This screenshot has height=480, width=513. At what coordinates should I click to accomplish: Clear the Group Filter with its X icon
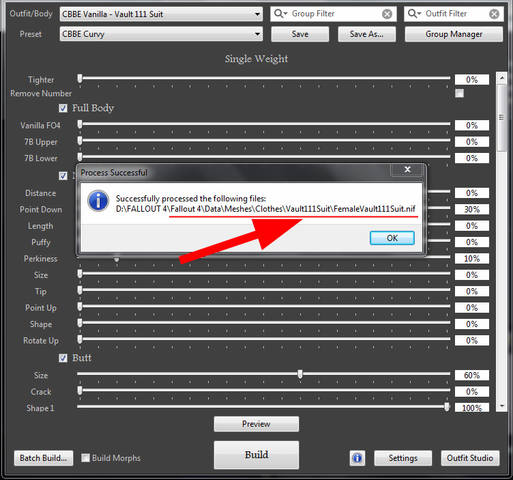(x=387, y=14)
